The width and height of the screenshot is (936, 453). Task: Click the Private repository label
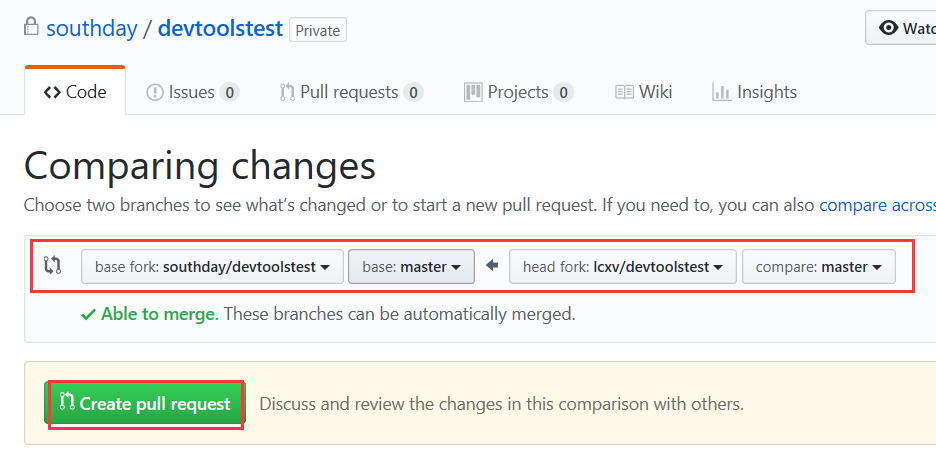tap(318, 30)
